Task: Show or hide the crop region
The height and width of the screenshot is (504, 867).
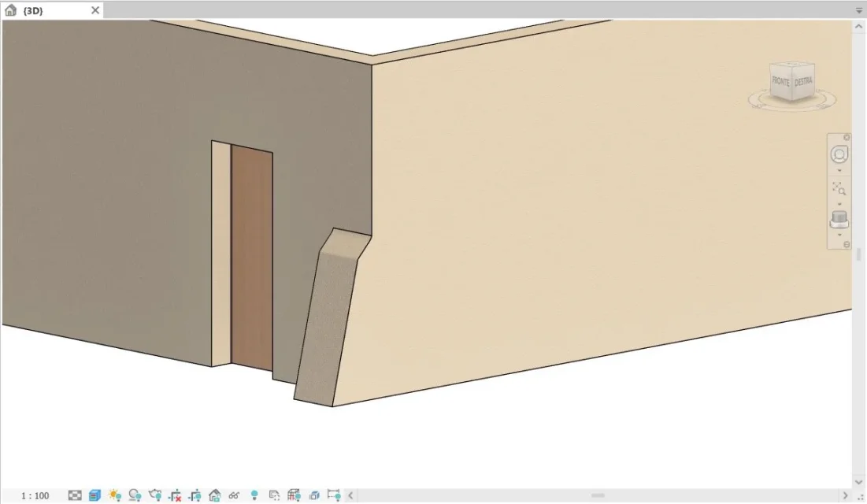Action: point(195,495)
